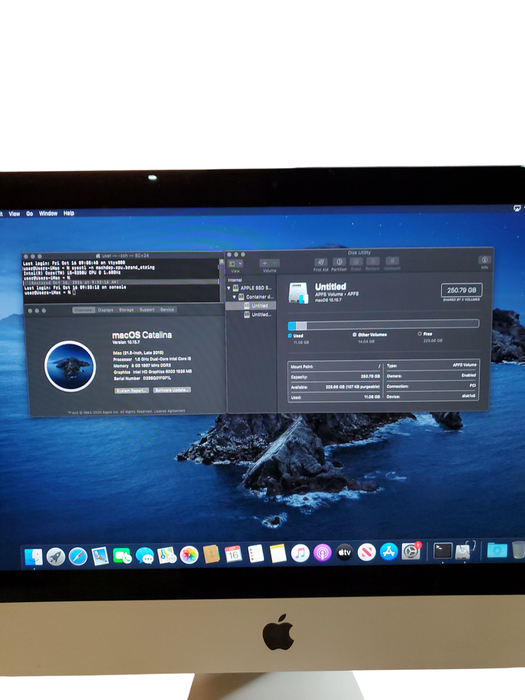
Task: Collapse the Container disk disclosure triangle
Action: [x=234, y=297]
